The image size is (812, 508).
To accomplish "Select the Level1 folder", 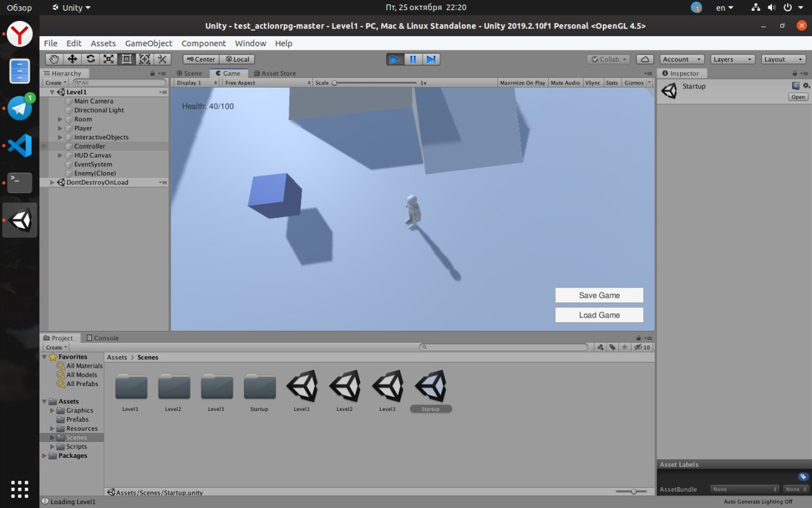I will 131,386.
